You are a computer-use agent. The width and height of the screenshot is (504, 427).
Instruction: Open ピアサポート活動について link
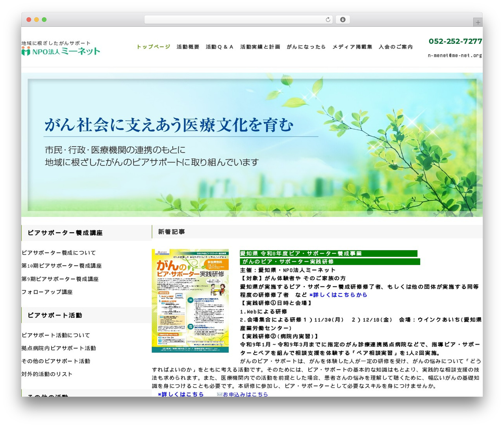[56, 335]
